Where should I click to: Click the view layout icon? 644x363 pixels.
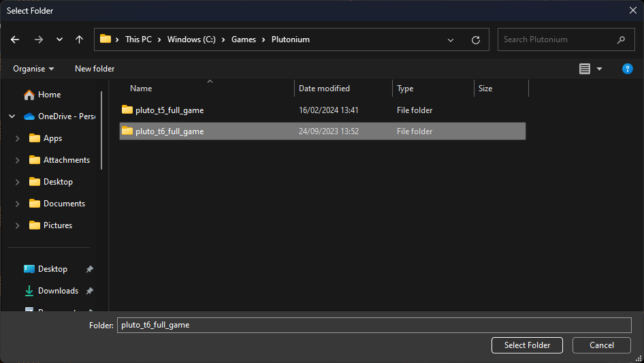[585, 69]
